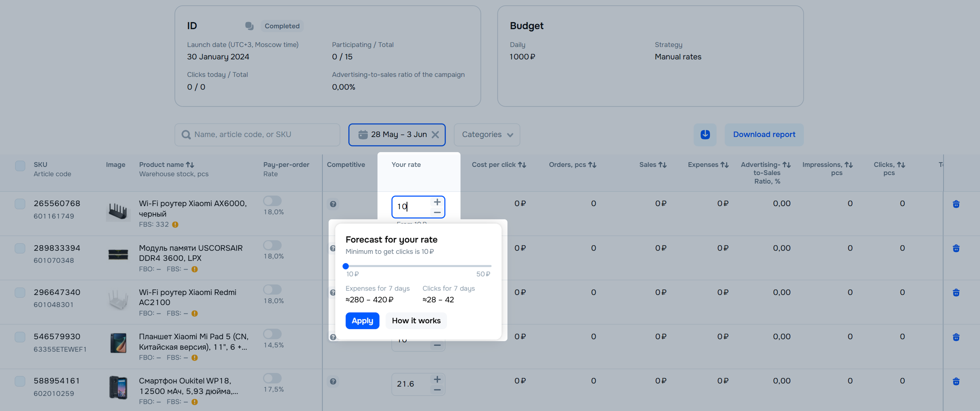Increase the rate for Xiaomi AX6000 with plus
This screenshot has height=411, width=980.
point(437,202)
